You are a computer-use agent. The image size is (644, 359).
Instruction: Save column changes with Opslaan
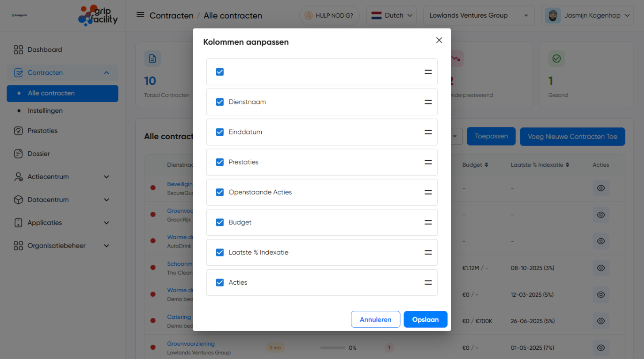click(x=425, y=319)
